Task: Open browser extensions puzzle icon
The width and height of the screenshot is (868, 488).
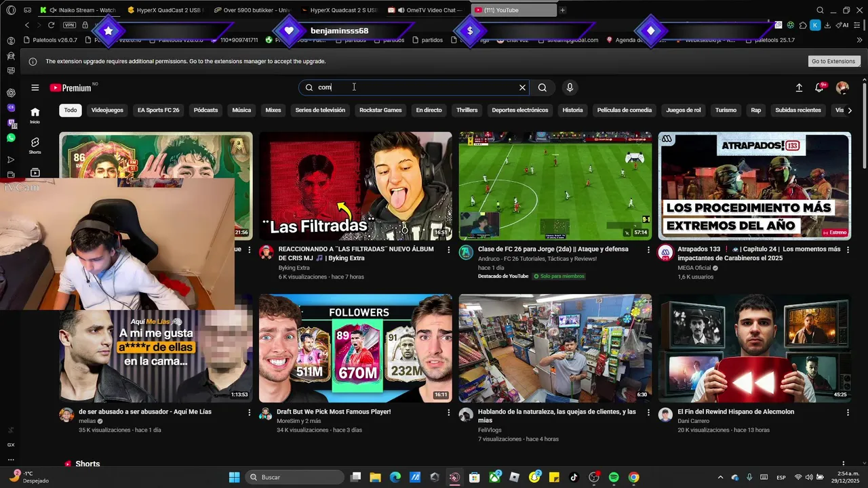Action: (803, 25)
